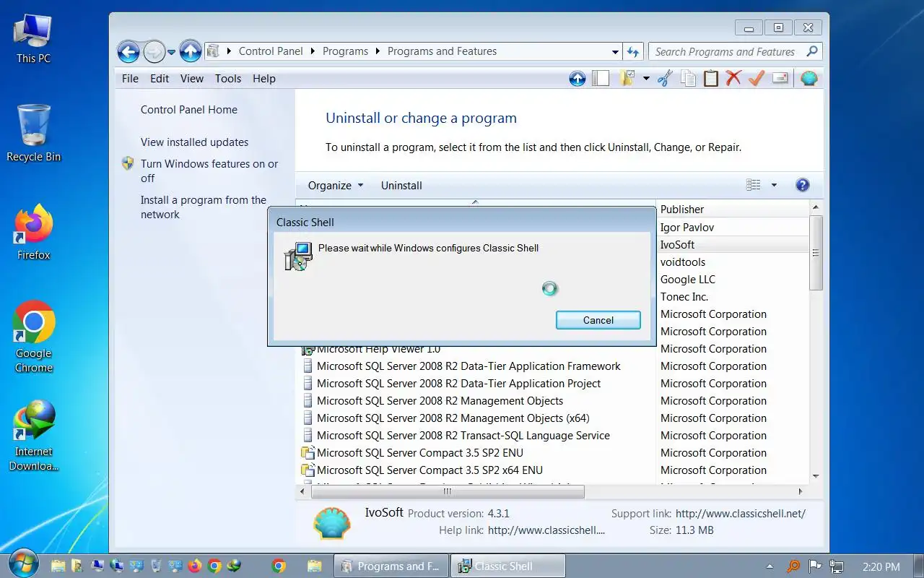Select the Recycle Bin desktop icon
Screen dimensions: 924x578
coord(33,134)
